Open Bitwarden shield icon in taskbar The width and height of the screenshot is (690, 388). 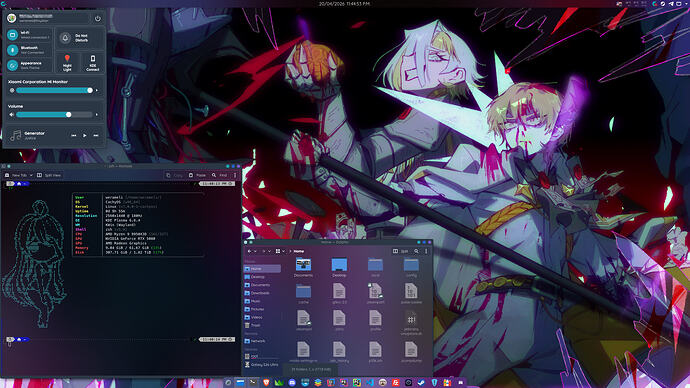[434, 383]
